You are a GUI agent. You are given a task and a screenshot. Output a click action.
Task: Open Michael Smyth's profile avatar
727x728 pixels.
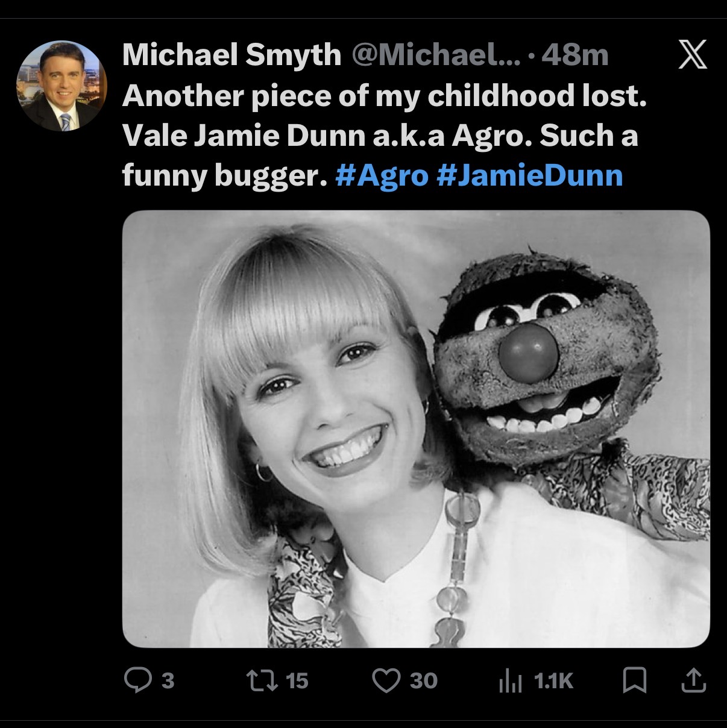point(61,86)
